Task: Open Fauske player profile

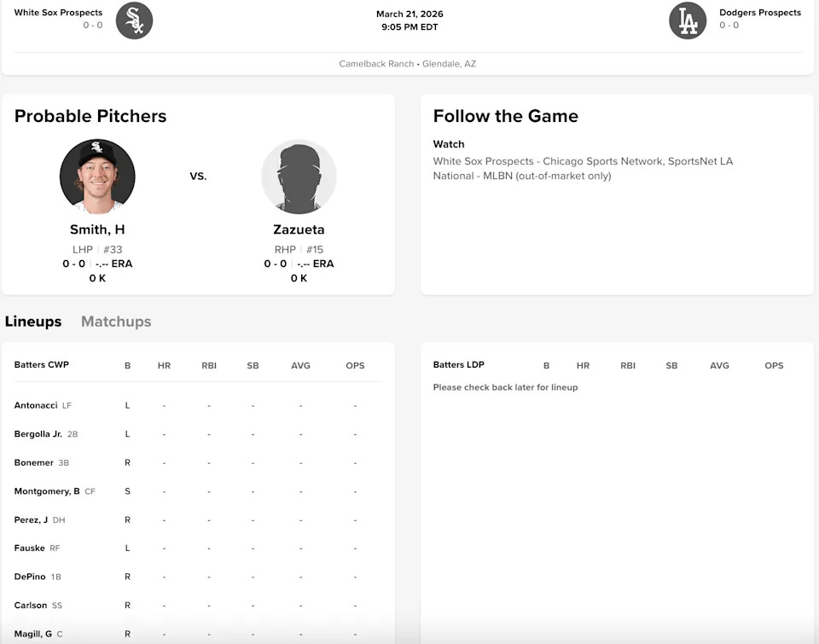Action: [30, 548]
